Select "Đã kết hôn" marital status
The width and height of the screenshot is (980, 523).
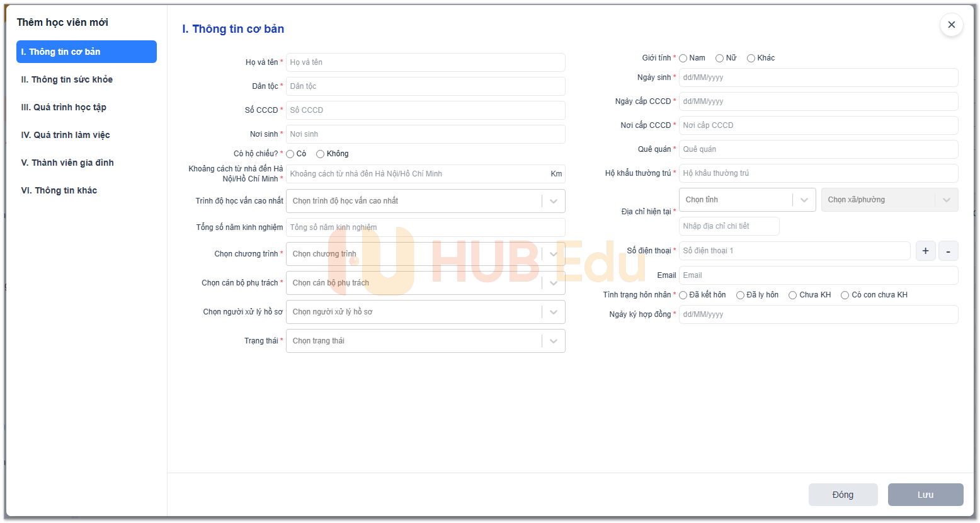[x=683, y=294]
